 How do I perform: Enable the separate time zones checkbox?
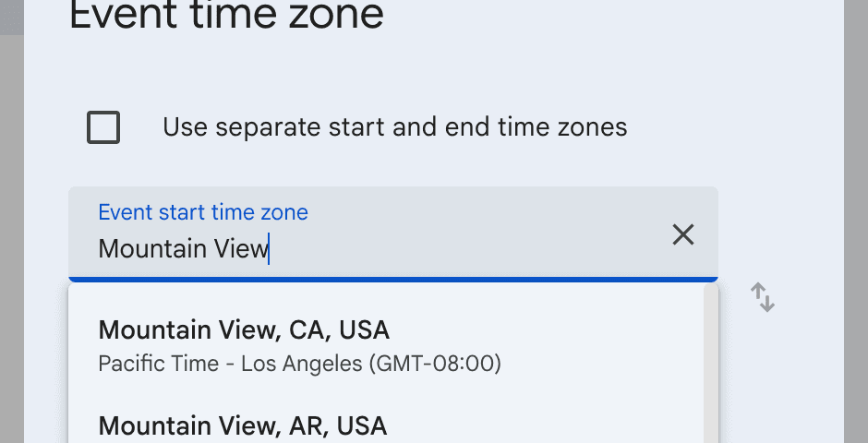coord(103,127)
